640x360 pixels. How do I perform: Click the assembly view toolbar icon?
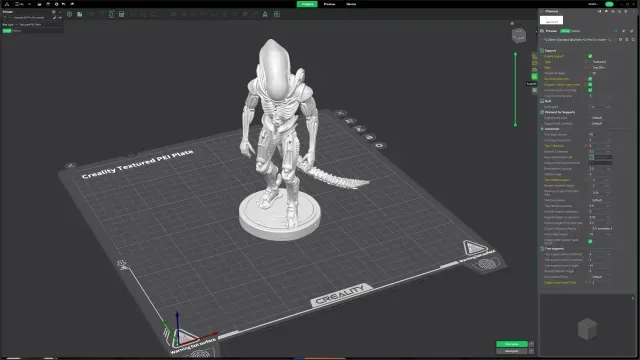[x=277, y=14]
